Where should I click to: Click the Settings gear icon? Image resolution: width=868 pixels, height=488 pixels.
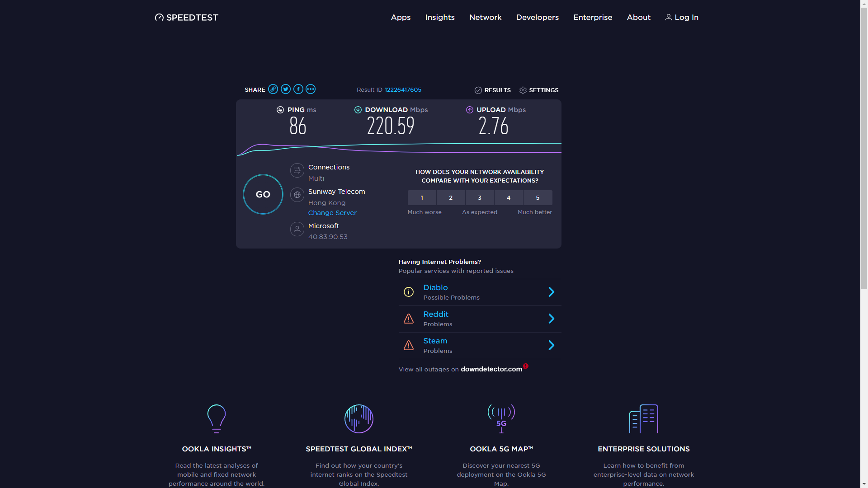point(523,90)
